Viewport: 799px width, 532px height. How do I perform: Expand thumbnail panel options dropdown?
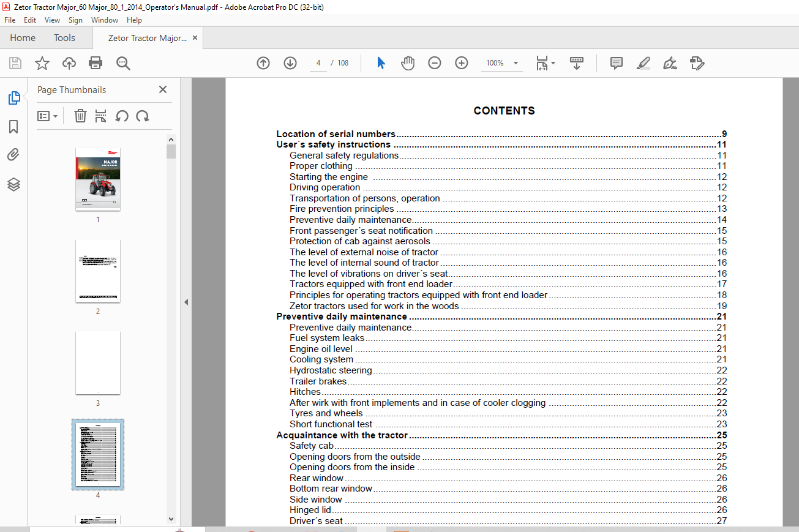click(x=47, y=116)
